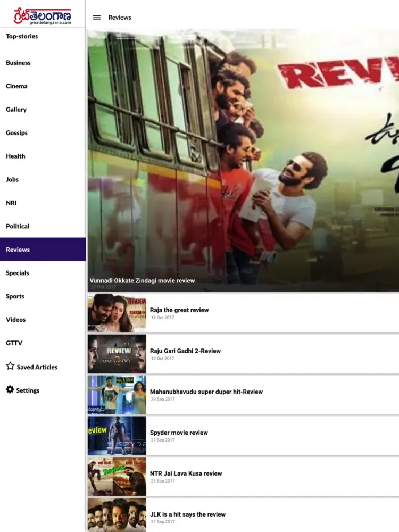Click the date 27 Oct 2017 on banner
Viewport: 399px width, 532px height.
103,287
